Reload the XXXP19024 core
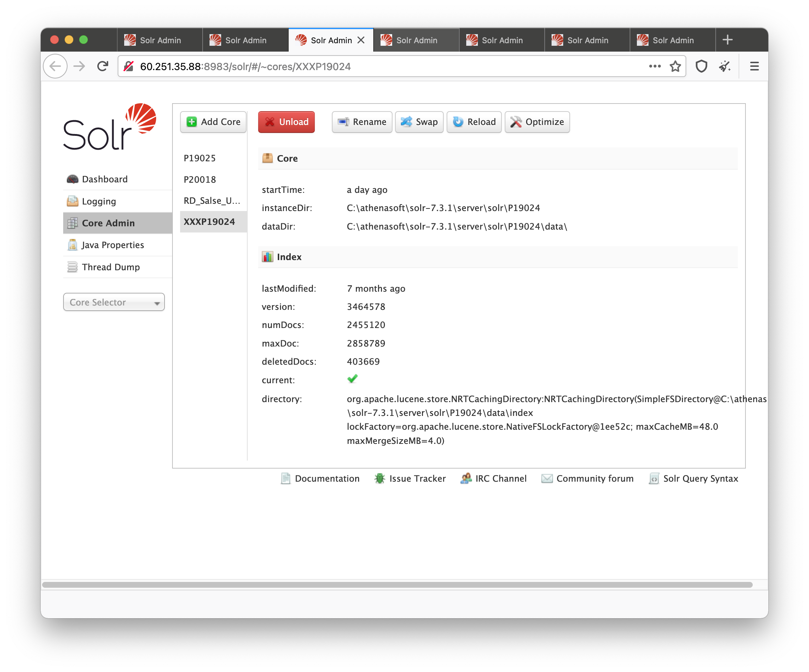Viewport: 809px width, 672px height. tap(474, 122)
